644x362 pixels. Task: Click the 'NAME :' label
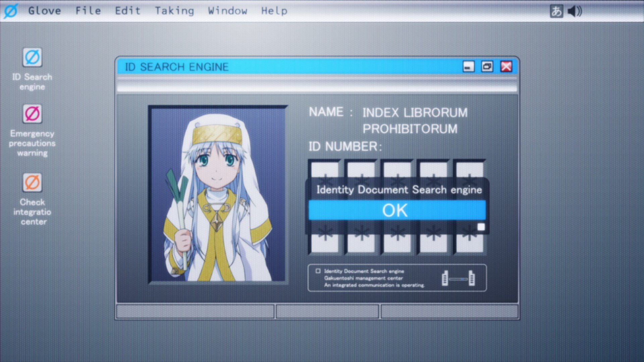pyautogui.click(x=331, y=112)
